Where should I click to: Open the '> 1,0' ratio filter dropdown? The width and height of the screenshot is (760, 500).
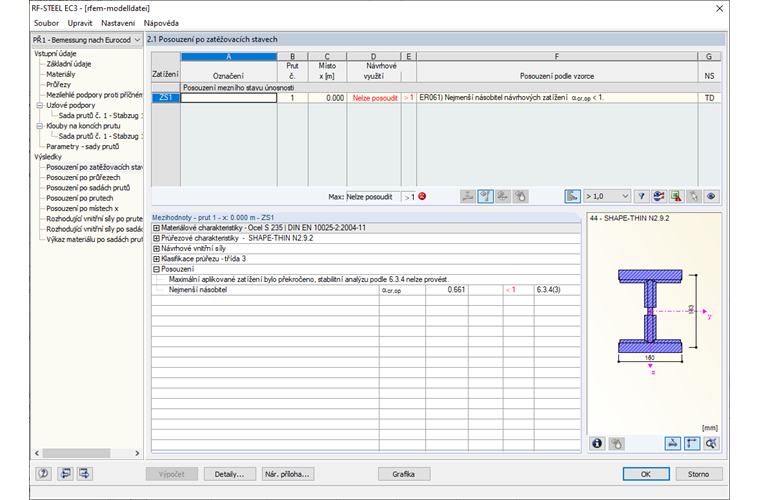point(607,196)
